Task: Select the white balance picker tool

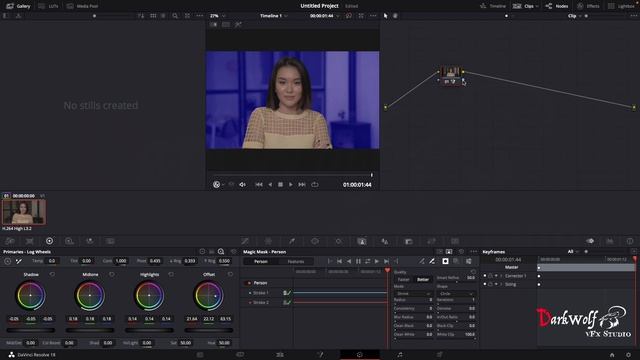Action: pyautogui.click(x=19, y=261)
